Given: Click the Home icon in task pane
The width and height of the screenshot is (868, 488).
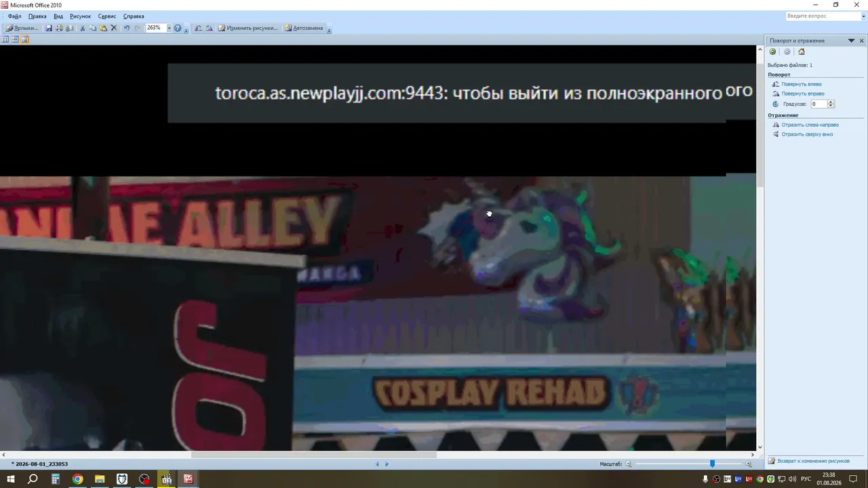Looking at the screenshot, I should 802,52.
